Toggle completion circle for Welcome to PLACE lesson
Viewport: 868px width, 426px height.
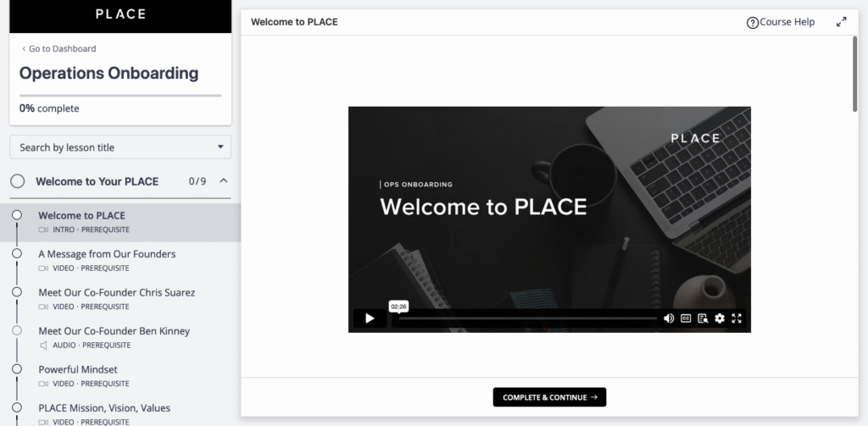click(x=17, y=215)
